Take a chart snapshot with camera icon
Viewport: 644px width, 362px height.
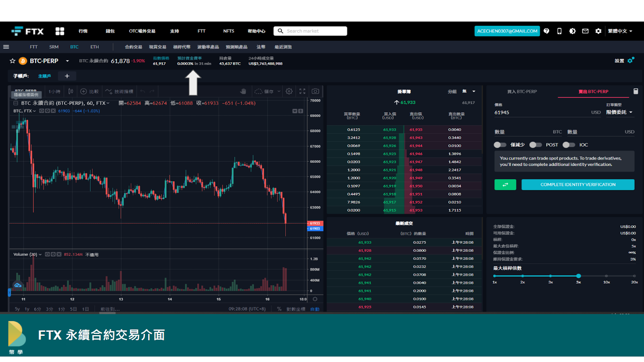tap(316, 91)
